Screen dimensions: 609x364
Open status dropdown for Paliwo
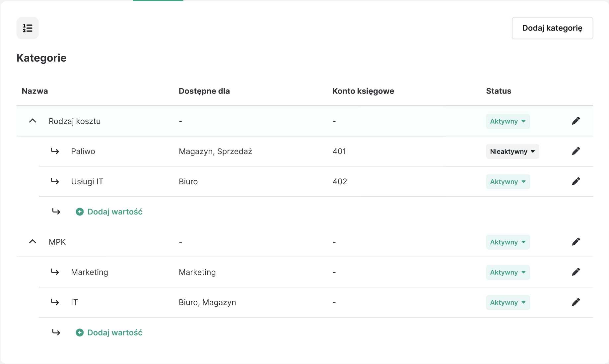(x=512, y=152)
